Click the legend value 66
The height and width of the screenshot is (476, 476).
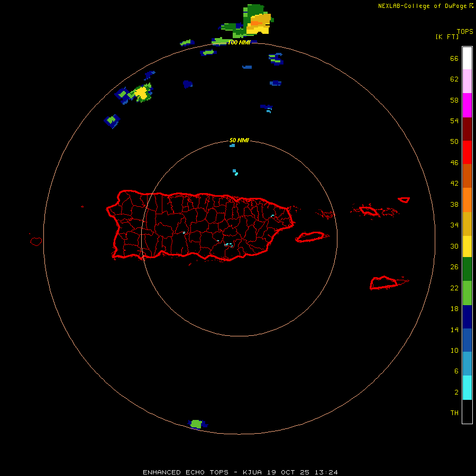[x=454, y=58]
